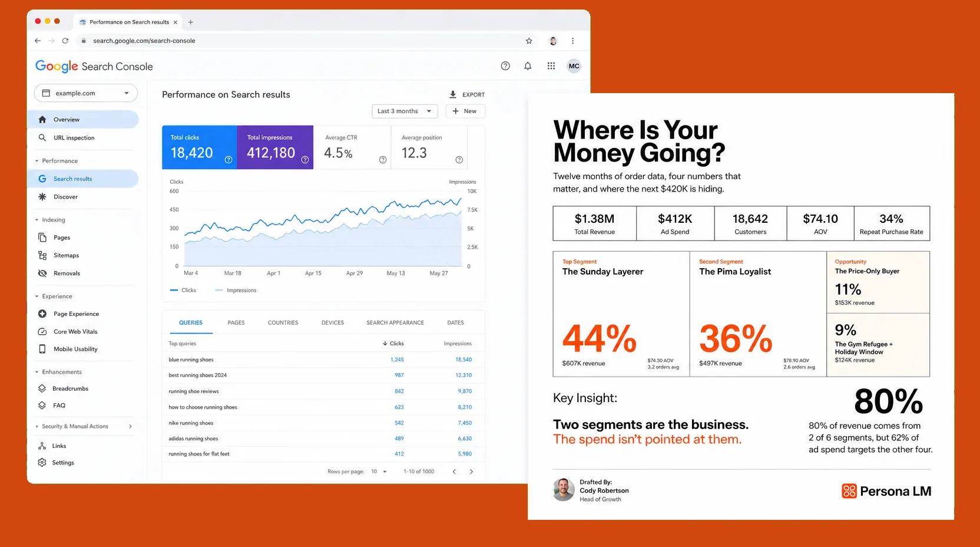
Task: Click the Removals icon in sidebar
Action: pyautogui.click(x=42, y=273)
